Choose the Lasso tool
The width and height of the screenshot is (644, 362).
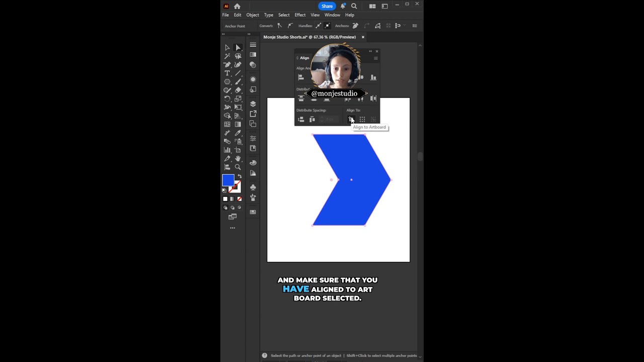[x=238, y=56]
